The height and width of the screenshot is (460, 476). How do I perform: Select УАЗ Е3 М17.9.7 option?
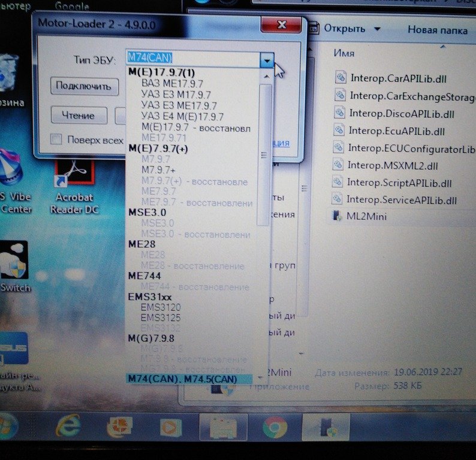click(x=176, y=95)
